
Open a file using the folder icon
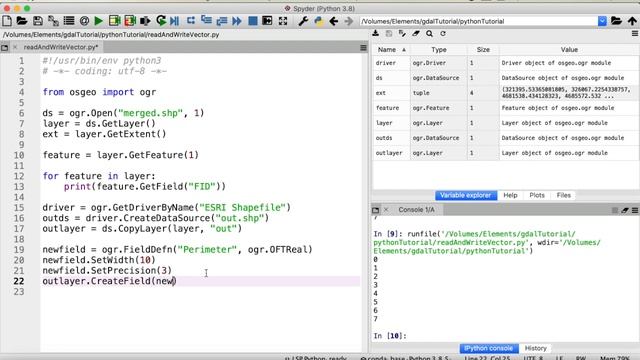point(22,21)
